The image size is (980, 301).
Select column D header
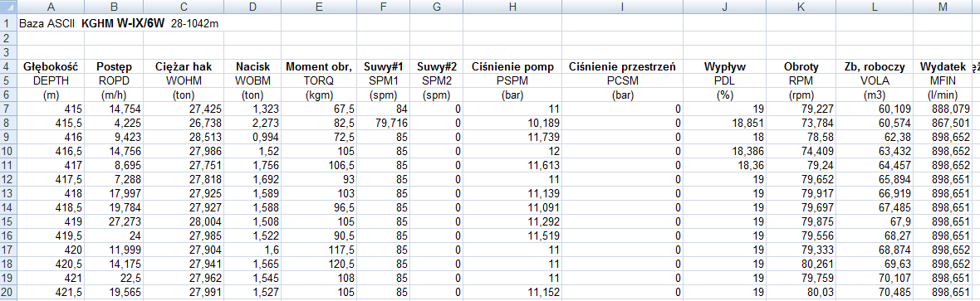coord(252,7)
